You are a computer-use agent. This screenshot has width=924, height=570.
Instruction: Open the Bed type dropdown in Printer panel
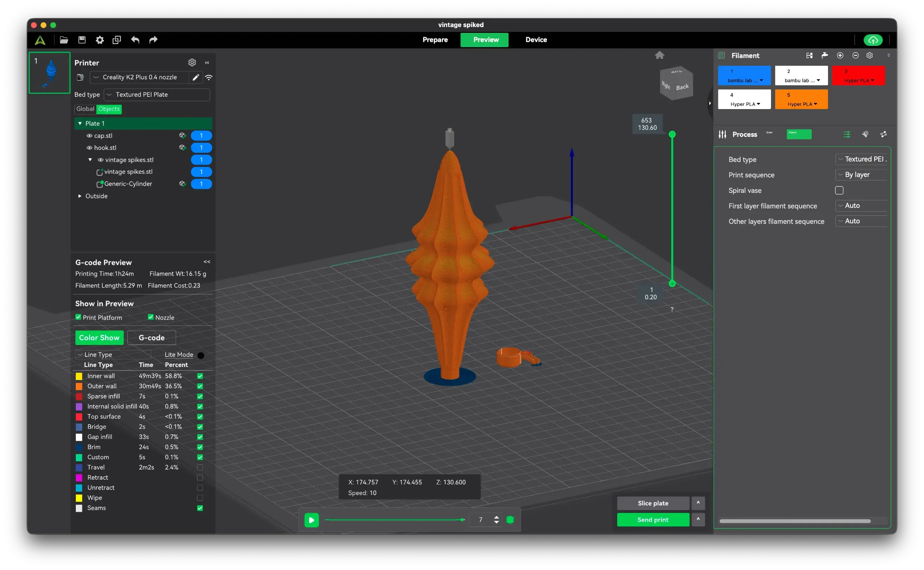tap(157, 95)
